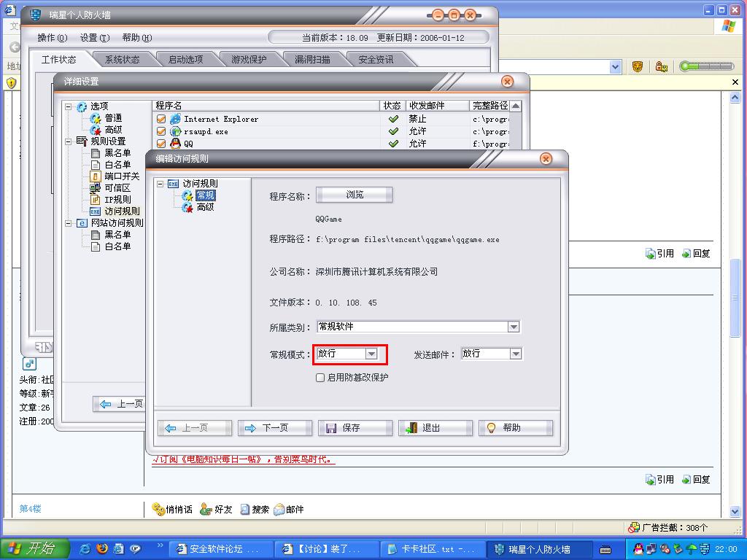Screen dimensions: 747x560
Task: Select 黑名单 under 网站访问规则
Action: [x=117, y=235]
